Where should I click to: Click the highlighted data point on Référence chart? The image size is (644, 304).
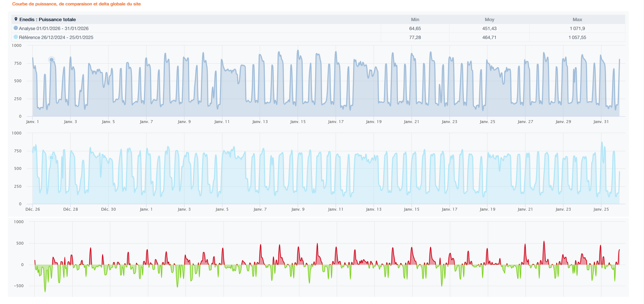point(52,157)
